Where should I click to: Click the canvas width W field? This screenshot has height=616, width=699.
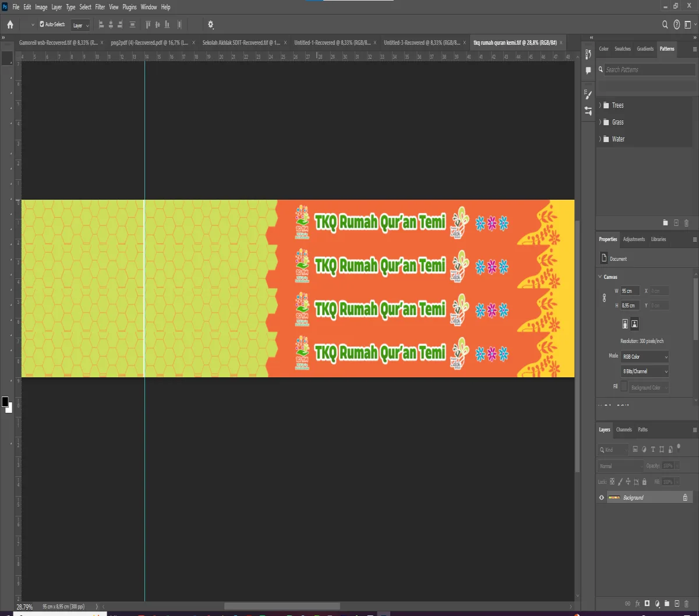tap(630, 291)
